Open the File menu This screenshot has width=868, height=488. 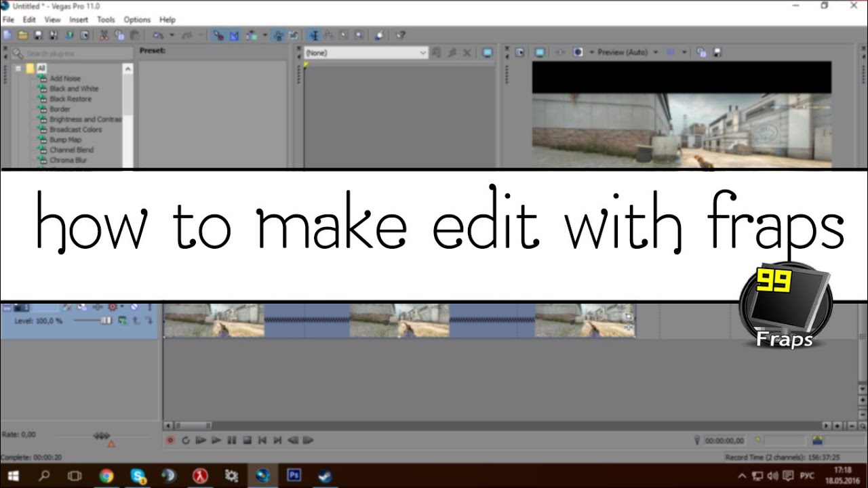point(8,20)
